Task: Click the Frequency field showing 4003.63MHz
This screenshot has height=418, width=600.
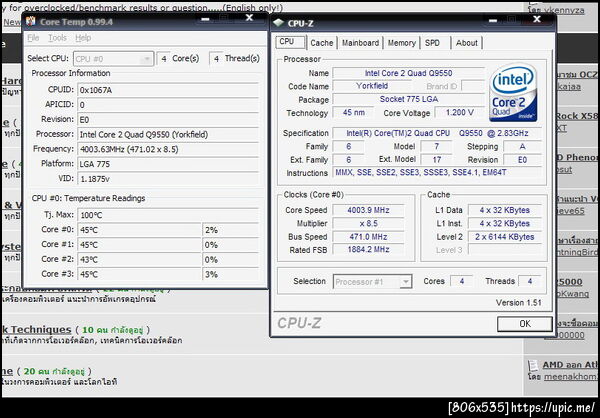Action: click(168, 149)
